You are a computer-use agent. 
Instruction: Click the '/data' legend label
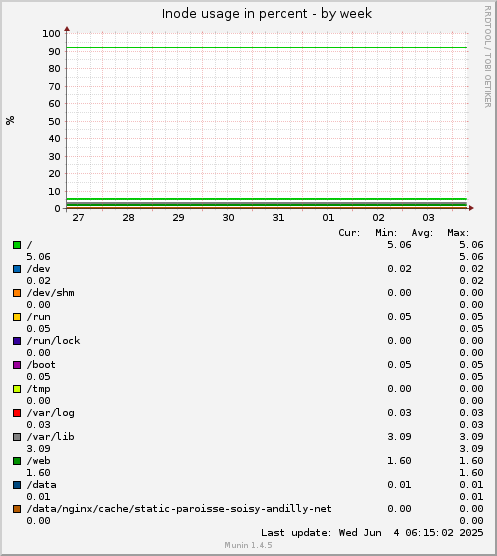(x=41, y=485)
